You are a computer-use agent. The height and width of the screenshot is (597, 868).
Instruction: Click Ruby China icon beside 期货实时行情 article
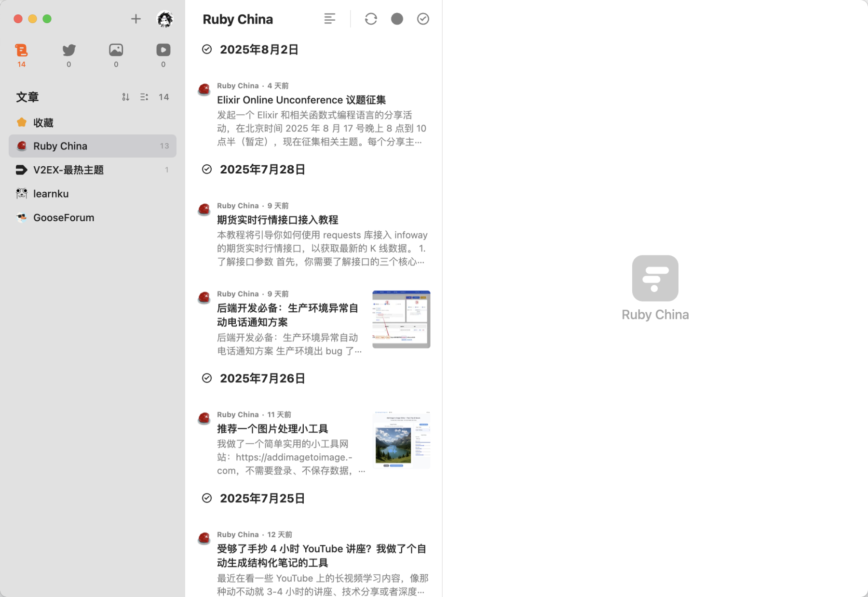[204, 209]
